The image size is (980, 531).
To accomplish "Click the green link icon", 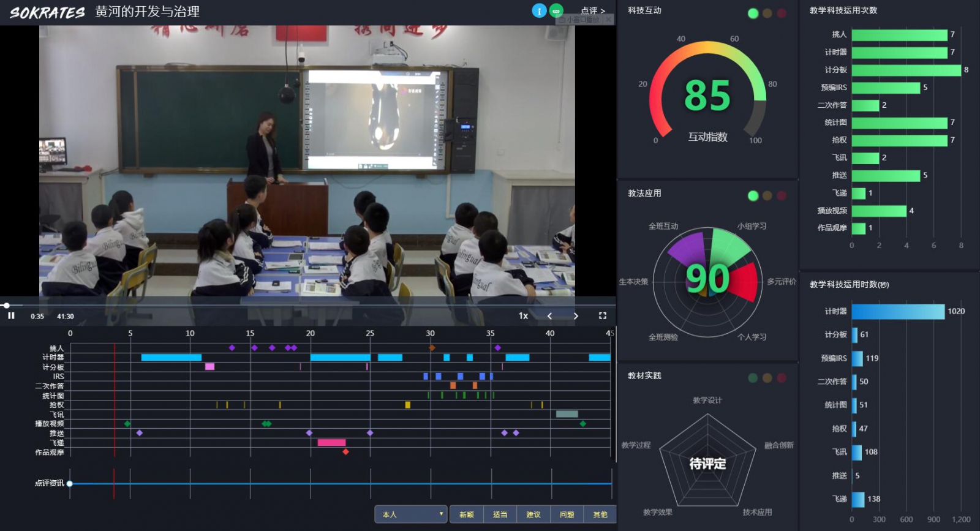I will (556, 10).
